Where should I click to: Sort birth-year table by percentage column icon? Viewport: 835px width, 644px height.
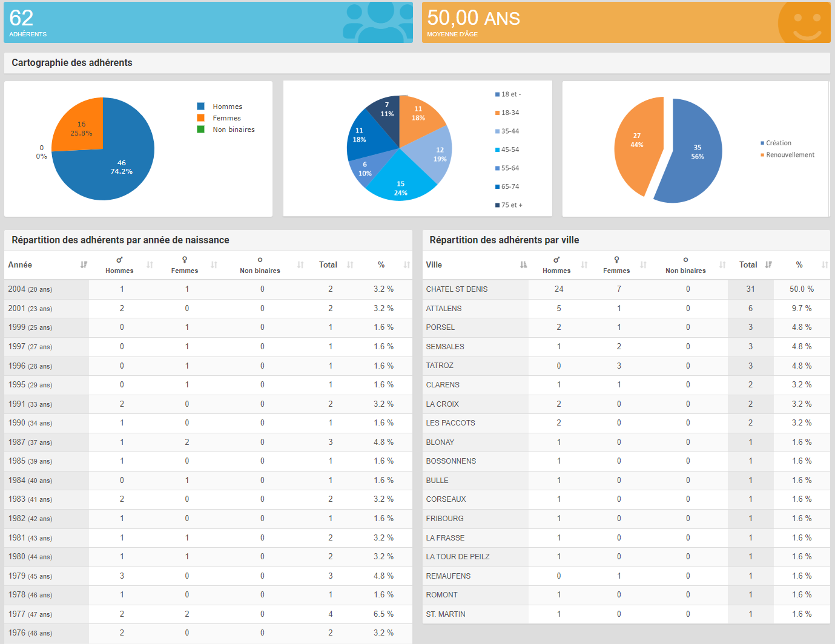[407, 265]
